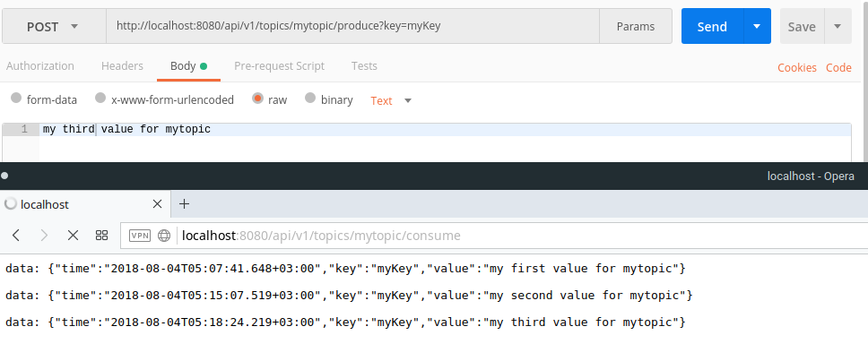Open the Cookies link
Screen dimensions: 868x361
point(796,67)
